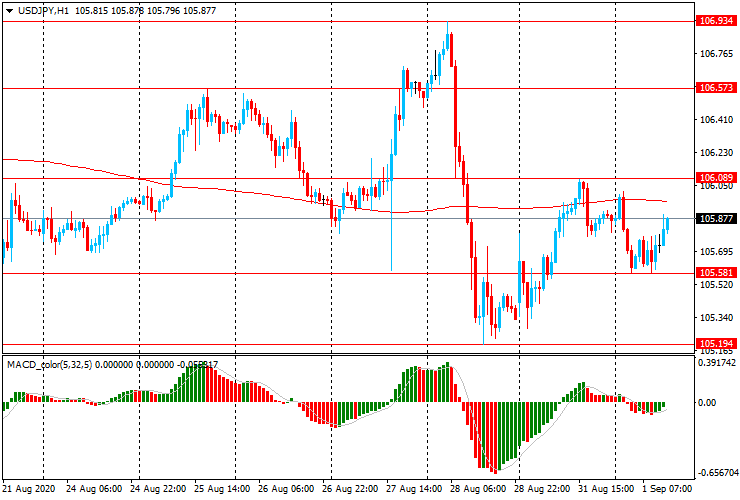This screenshot has height=500, width=740.
Task: Click the 26 Aug 06:00 time label
Action: 286,488
